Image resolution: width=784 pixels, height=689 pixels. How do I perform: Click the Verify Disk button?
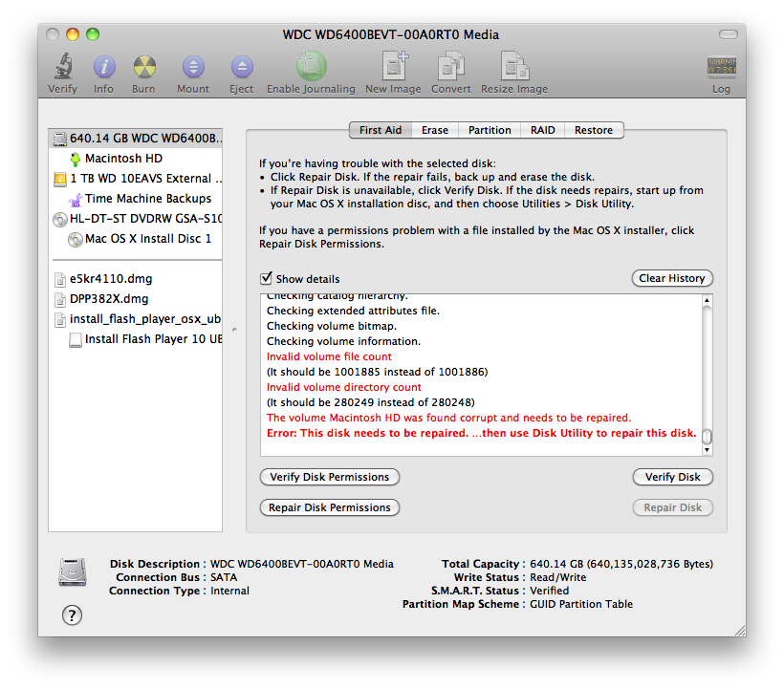click(672, 477)
